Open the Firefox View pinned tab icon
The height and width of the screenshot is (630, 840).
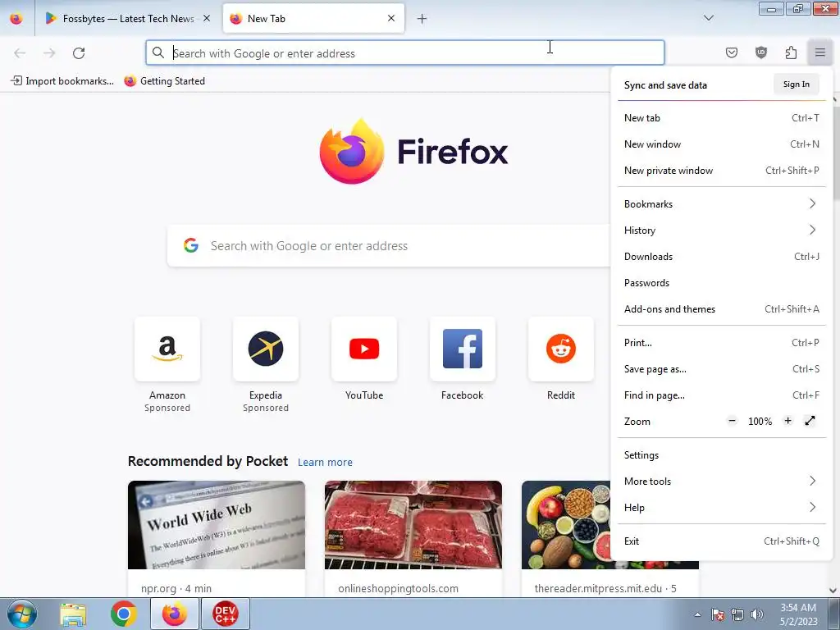click(x=16, y=19)
